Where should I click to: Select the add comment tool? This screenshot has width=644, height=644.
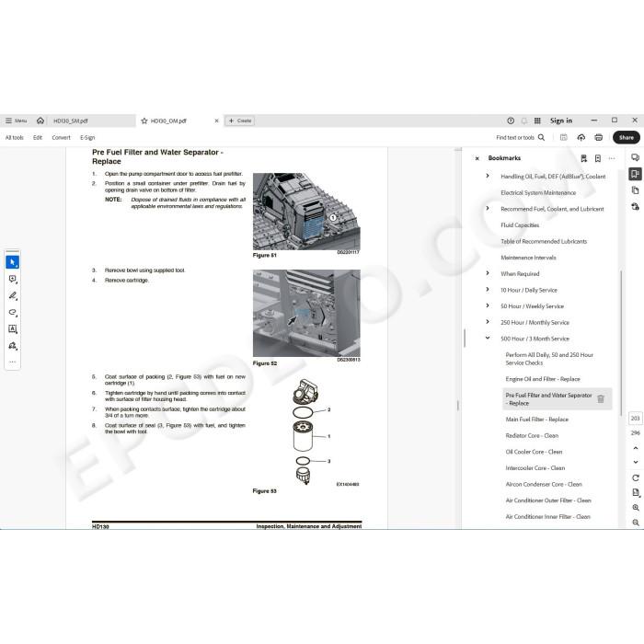tap(12, 280)
